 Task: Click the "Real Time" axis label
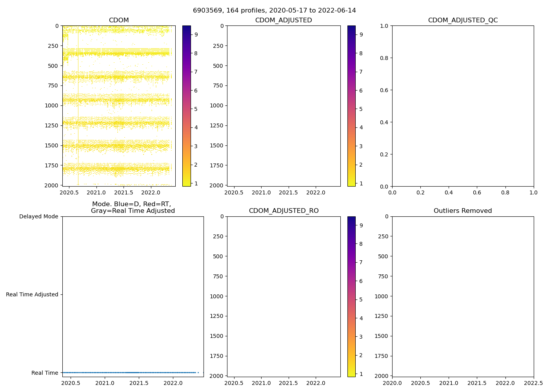pos(45,373)
